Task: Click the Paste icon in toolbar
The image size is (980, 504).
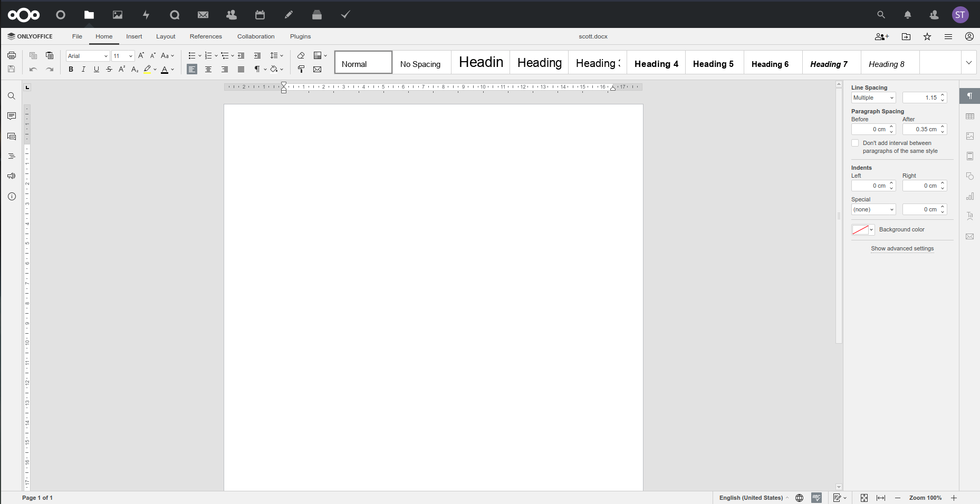Action: (50, 55)
